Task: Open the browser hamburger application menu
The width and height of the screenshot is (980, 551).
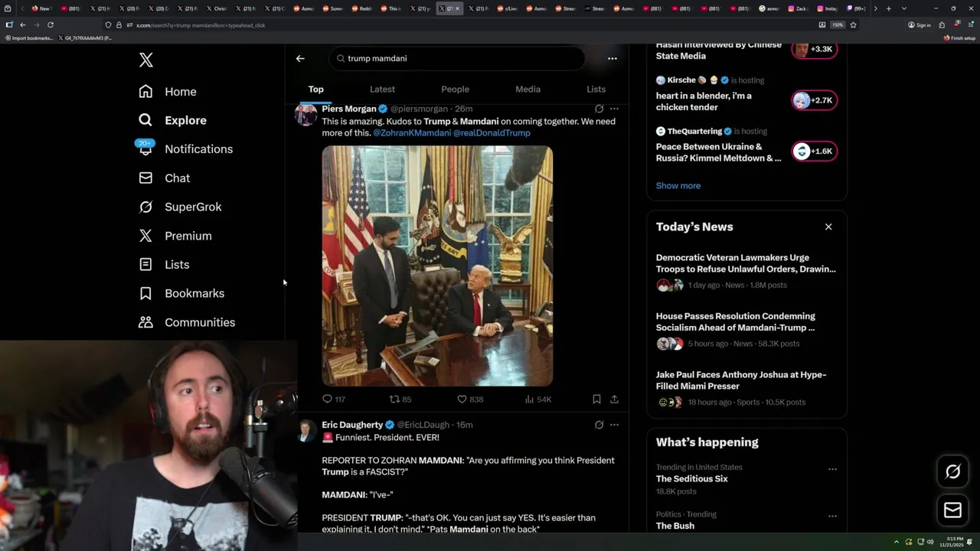Action: click(x=970, y=25)
